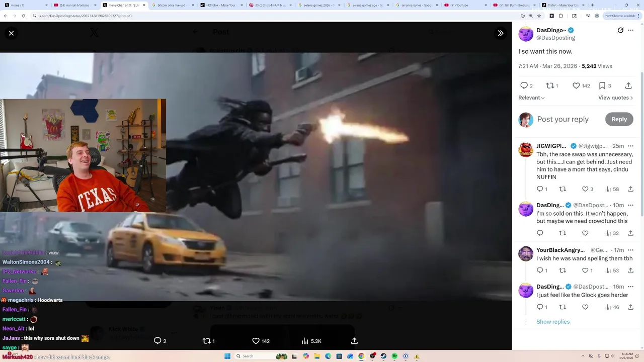This screenshot has width=644, height=362.
Task: Like the "Glock goes harder" reply
Action: point(585,307)
